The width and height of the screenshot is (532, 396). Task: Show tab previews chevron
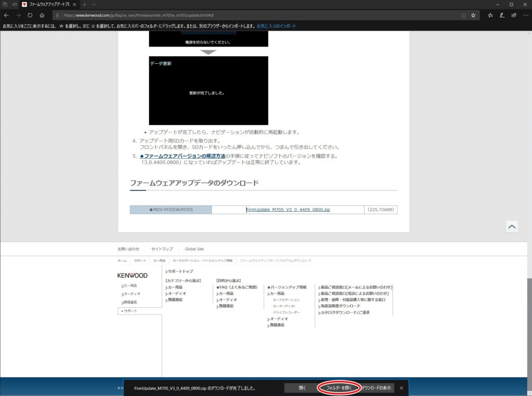click(94, 4)
